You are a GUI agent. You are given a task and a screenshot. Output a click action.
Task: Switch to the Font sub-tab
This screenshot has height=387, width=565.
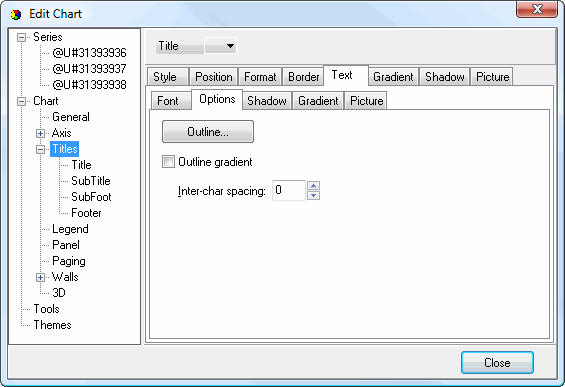170,101
